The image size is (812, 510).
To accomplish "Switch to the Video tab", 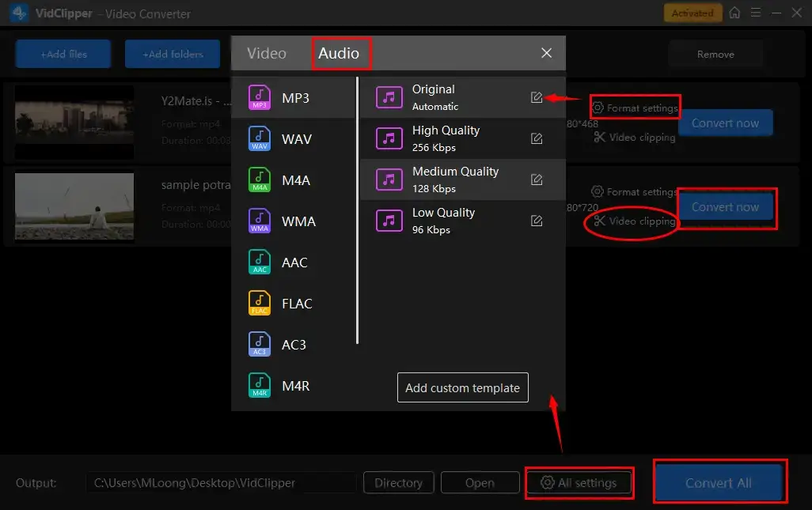I will (x=267, y=54).
